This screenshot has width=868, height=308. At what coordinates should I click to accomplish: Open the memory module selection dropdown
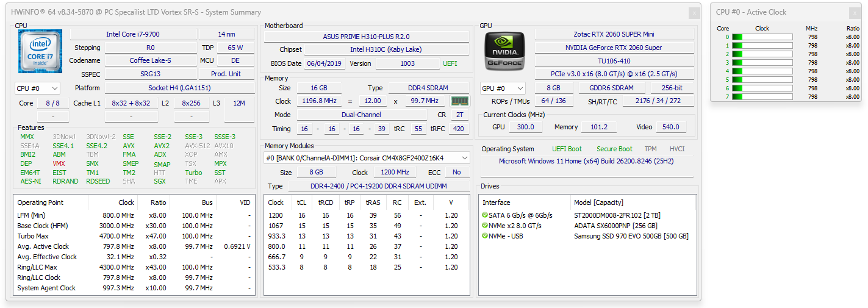click(x=368, y=158)
